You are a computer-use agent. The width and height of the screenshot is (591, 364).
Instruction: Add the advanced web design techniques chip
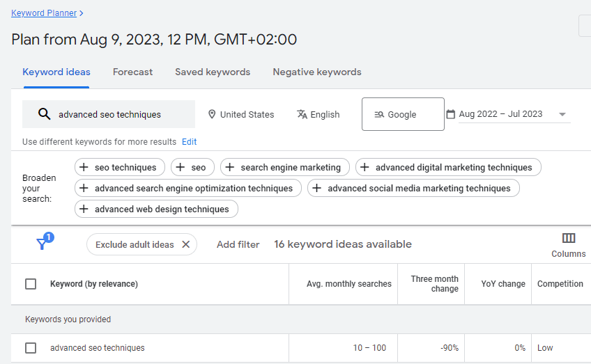tap(156, 209)
